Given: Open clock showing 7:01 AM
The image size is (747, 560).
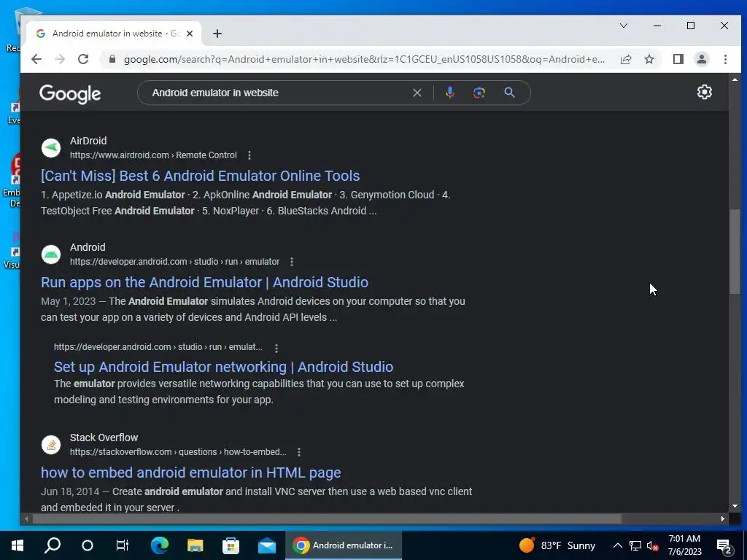Looking at the screenshot, I should pos(684,545).
